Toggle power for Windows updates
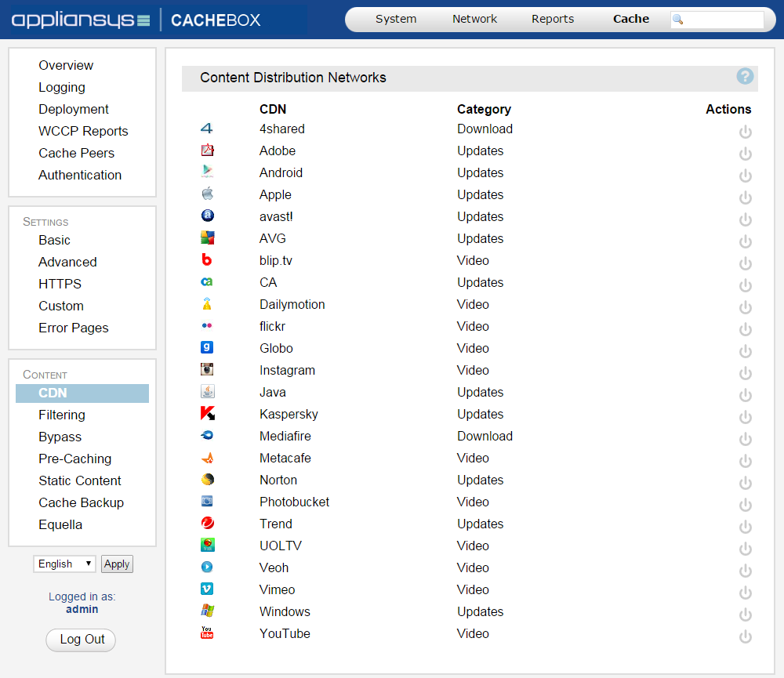Image resolution: width=784 pixels, height=678 pixels. (745, 615)
